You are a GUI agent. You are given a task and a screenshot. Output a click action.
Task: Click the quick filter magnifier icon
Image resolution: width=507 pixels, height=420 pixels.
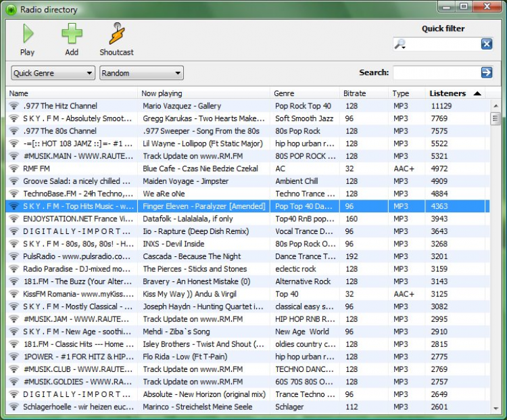pyautogui.click(x=400, y=44)
